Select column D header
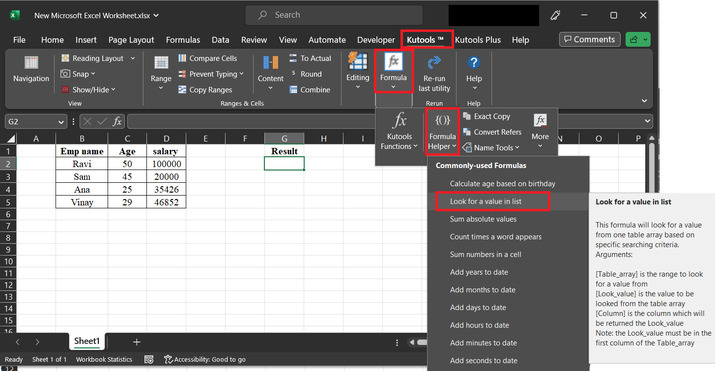The width and height of the screenshot is (715, 371). (x=166, y=139)
